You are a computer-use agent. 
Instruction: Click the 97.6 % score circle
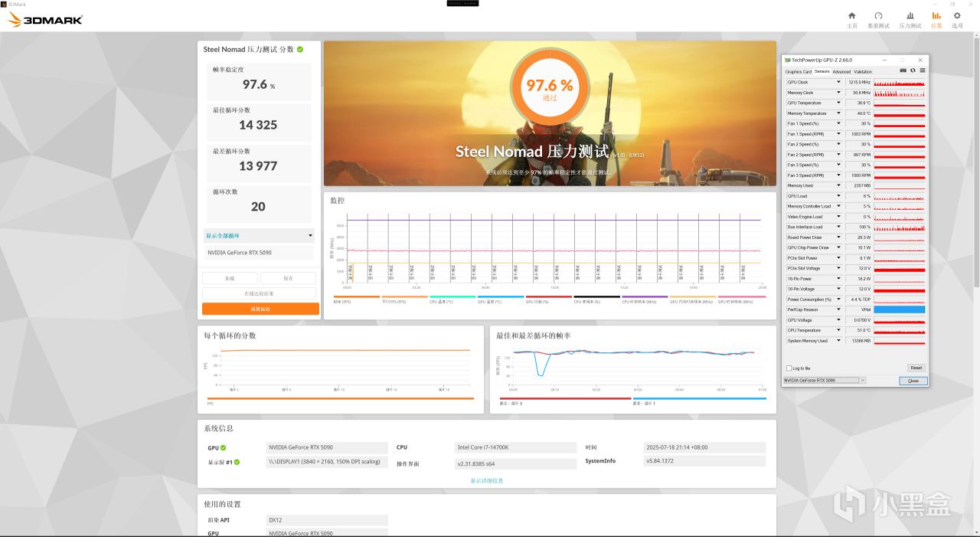[x=550, y=85]
